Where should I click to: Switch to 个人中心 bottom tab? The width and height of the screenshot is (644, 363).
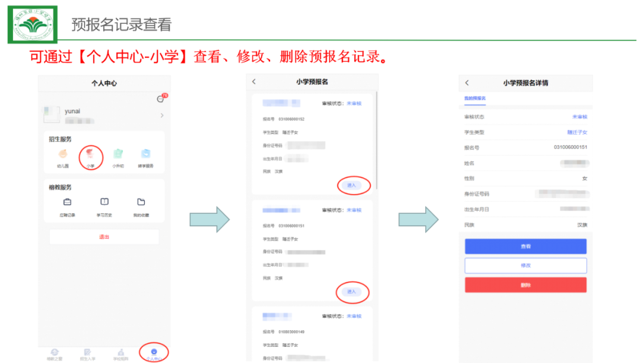point(154,353)
